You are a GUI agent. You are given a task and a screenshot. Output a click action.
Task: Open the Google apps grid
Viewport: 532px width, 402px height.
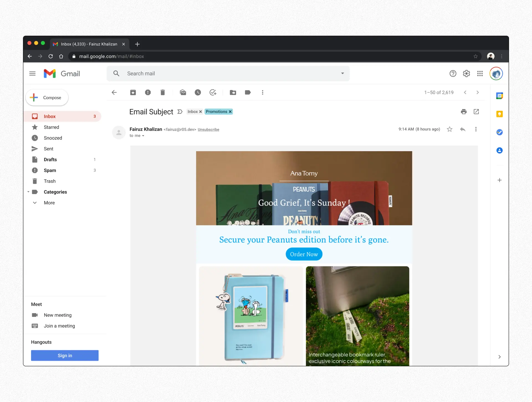(480, 74)
